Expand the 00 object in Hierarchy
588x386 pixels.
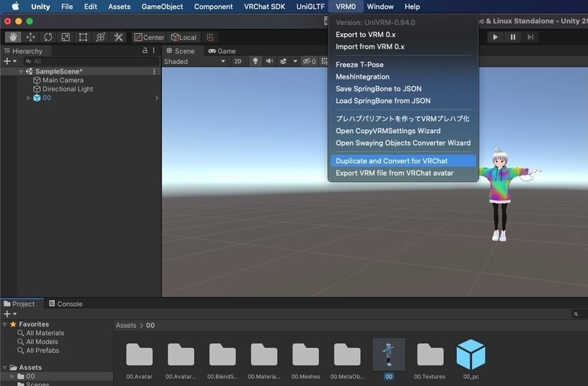29,98
